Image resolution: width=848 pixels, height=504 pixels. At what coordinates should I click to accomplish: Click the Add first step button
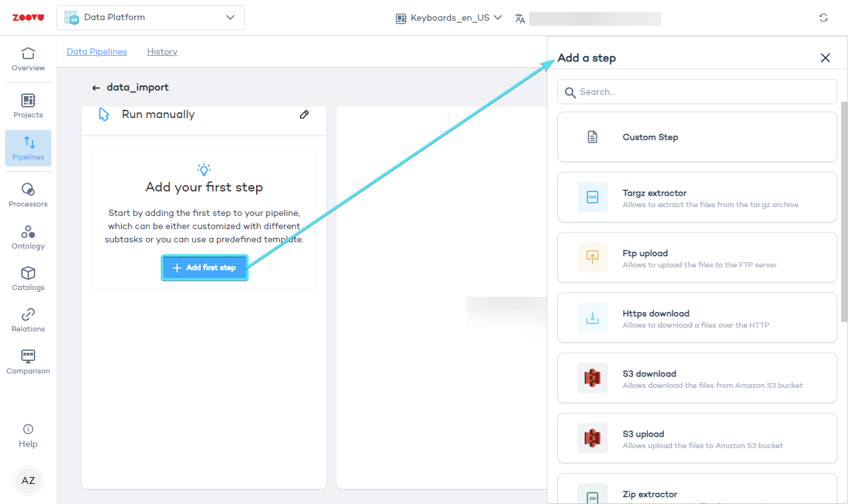(x=205, y=268)
